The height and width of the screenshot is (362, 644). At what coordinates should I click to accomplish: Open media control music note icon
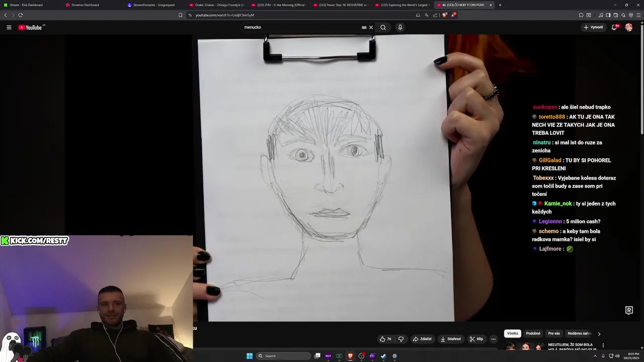point(600,15)
